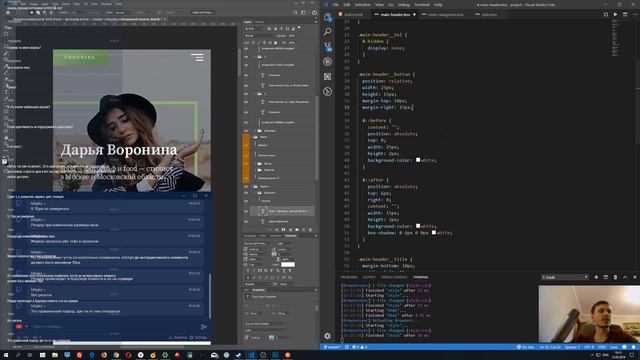640x360 pixels.
Task: Add a new terminal with the plus icon
Action: [596, 277]
